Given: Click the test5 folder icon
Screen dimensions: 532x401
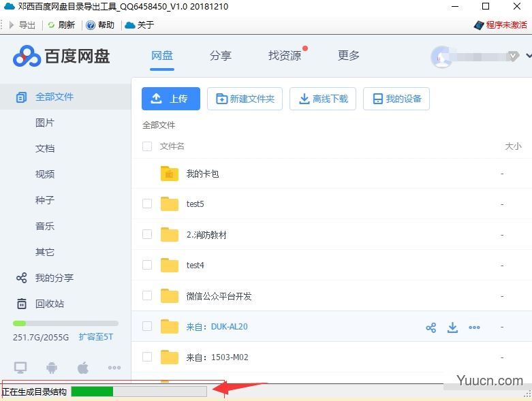Looking at the screenshot, I should (170, 204).
